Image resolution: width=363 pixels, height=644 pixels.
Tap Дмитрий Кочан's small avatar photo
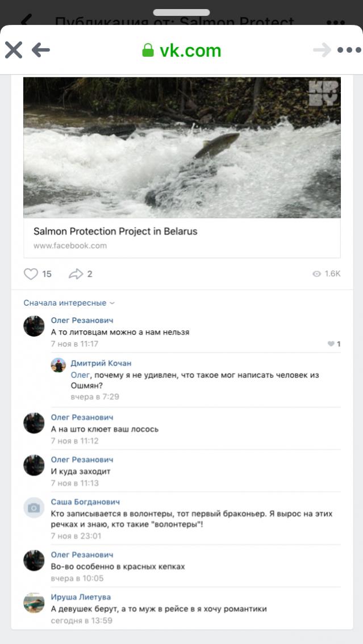(x=58, y=365)
